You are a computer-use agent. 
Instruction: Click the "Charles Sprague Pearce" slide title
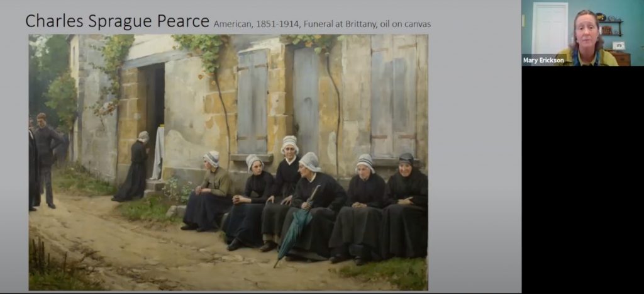coord(117,21)
